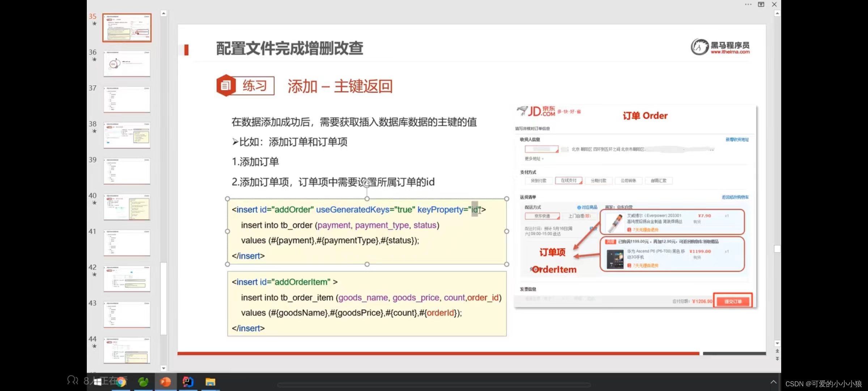Viewport: 868px width, 391px height.
Task: Click insert into tb_order code line
Action: coord(340,225)
